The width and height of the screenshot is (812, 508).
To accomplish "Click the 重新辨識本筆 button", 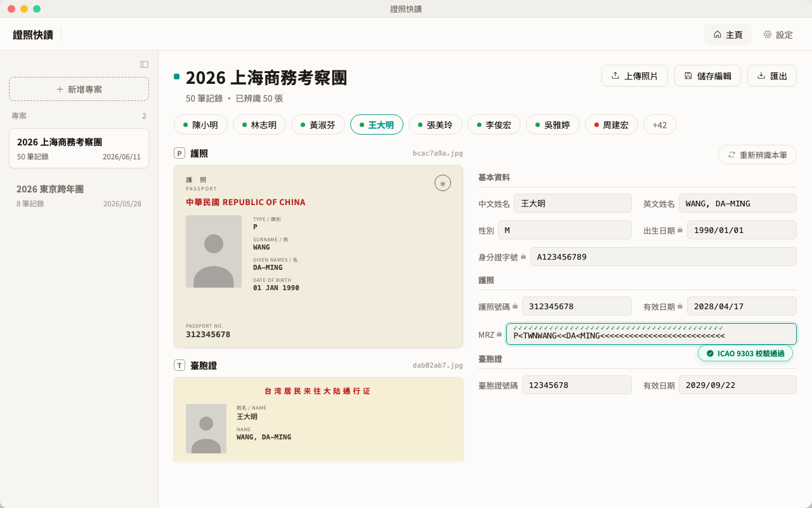I will [x=757, y=155].
